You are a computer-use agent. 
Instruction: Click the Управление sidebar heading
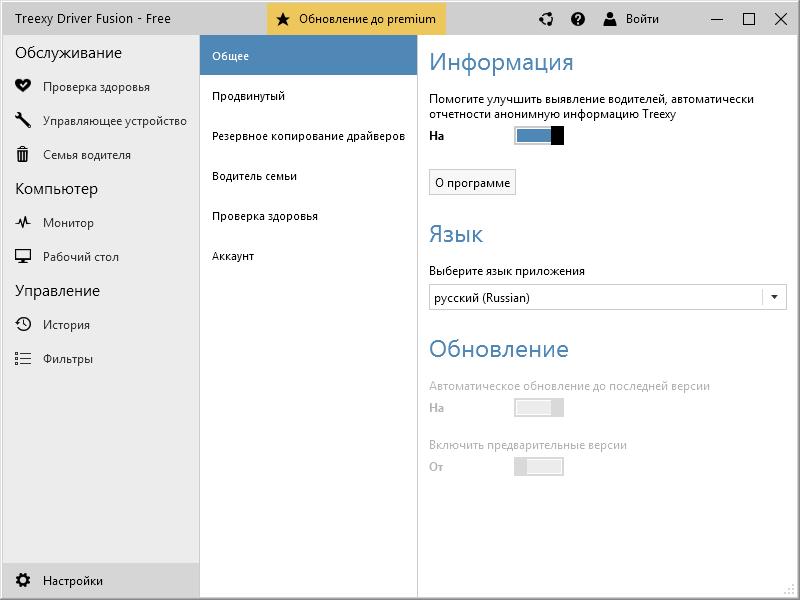58,291
